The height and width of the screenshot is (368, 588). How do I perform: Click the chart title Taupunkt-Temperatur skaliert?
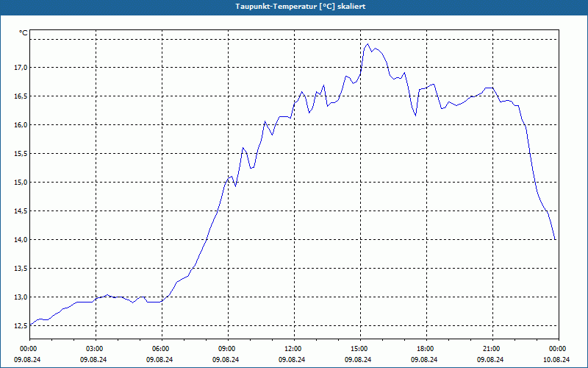(301, 7)
